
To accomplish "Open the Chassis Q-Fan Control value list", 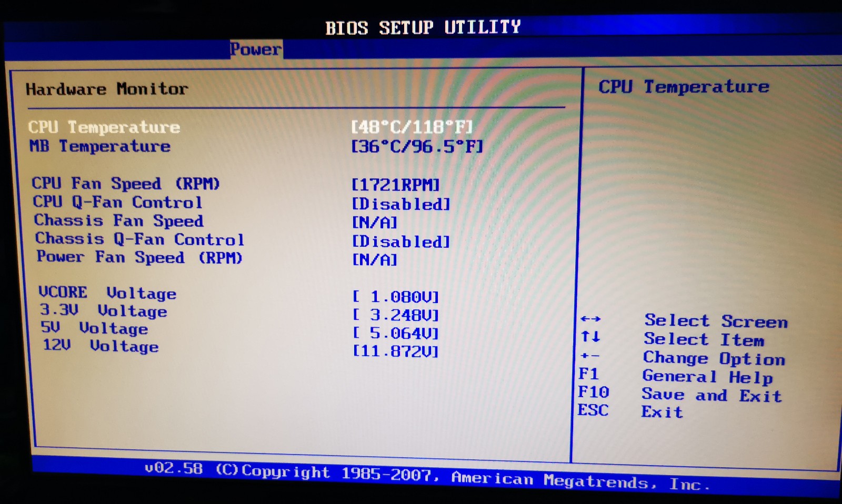I will click(401, 241).
